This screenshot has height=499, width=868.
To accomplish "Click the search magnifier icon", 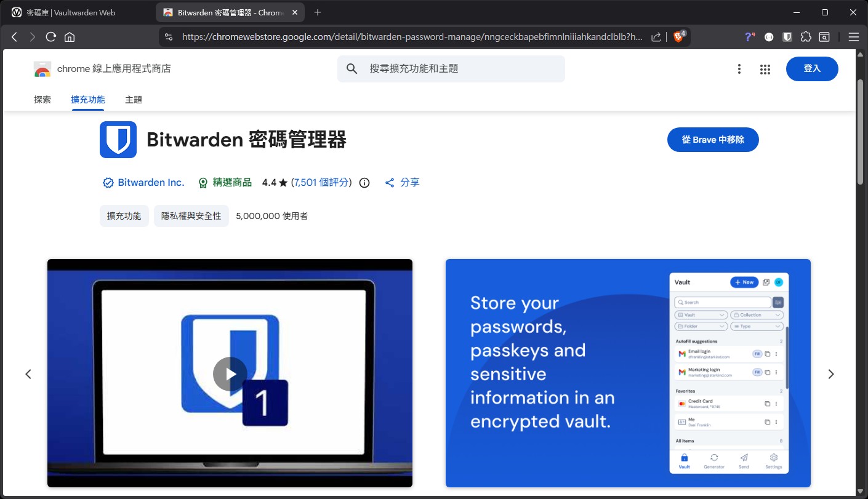I will click(352, 69).
